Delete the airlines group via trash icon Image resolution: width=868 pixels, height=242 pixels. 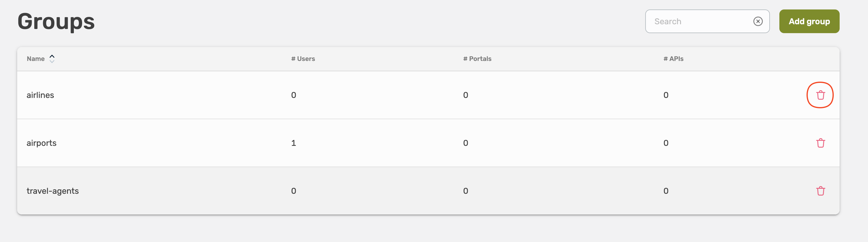tap(820, 95)
